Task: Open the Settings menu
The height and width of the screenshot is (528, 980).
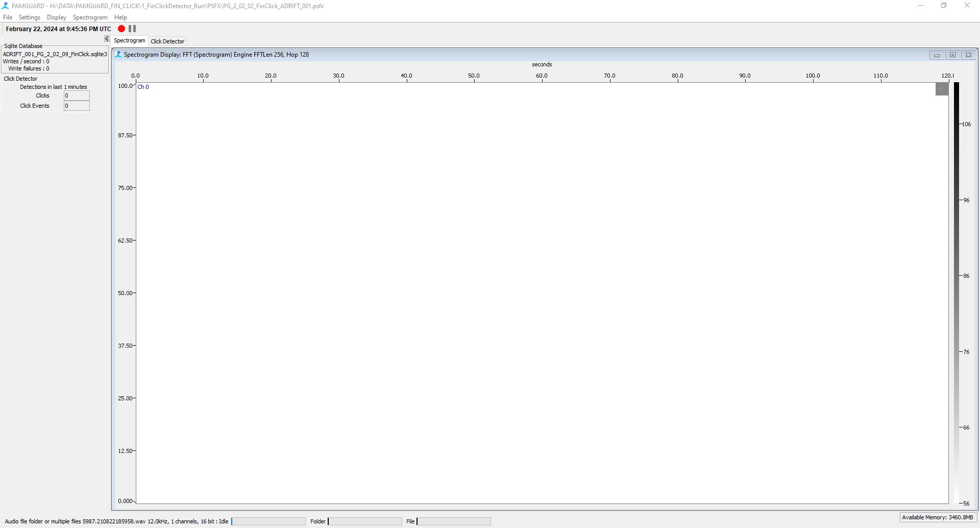Action: (30, 17)
